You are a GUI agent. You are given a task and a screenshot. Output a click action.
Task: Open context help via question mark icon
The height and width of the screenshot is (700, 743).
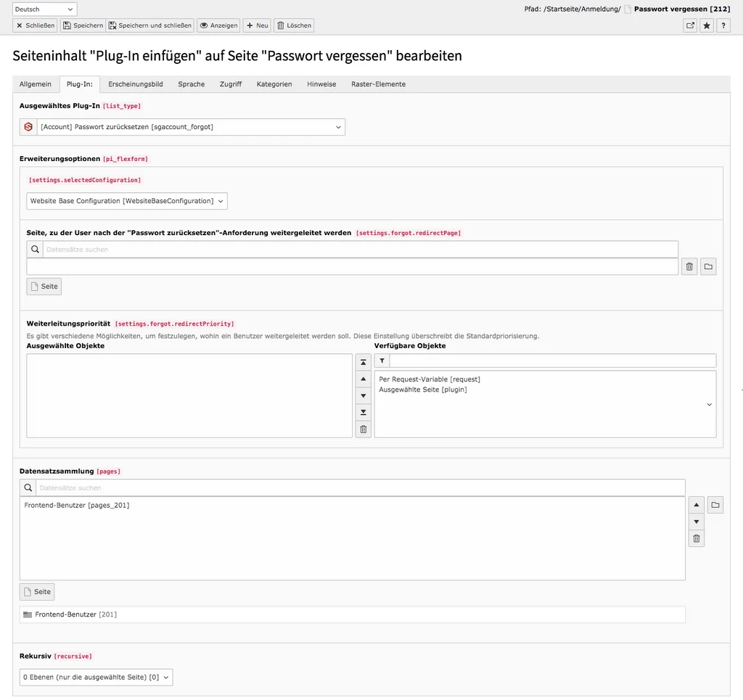pyautogui.click(x=723, y=25)
